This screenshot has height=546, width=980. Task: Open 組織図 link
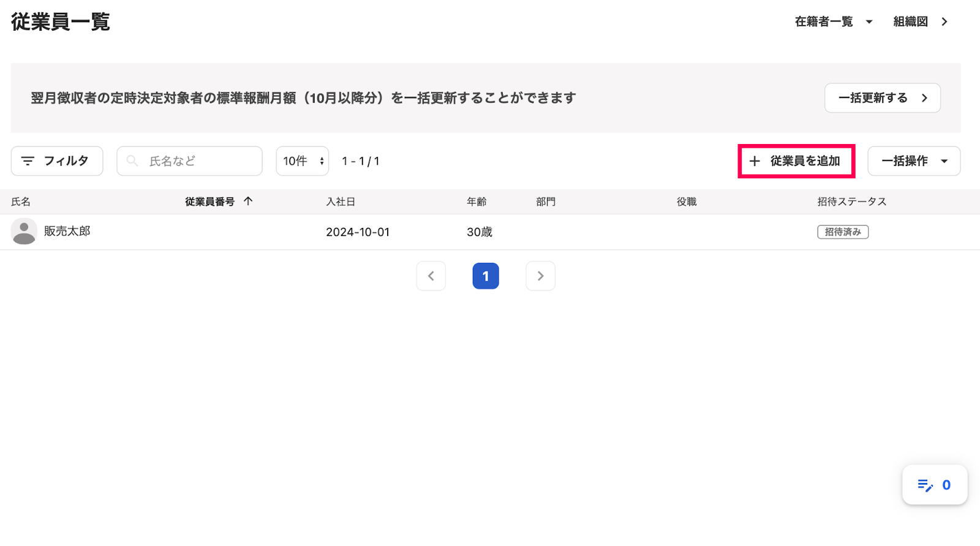pyautogui.click(x=920, y=21)
